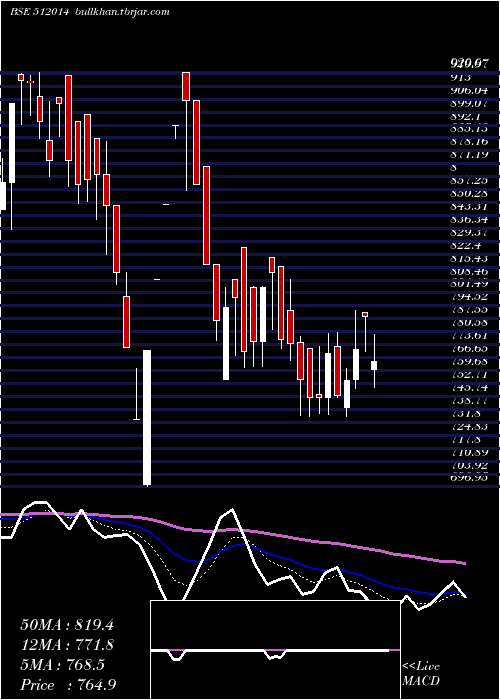Select the 808.46 price axis label
Screen dimensions: 500x700
[x=468, y=271]
